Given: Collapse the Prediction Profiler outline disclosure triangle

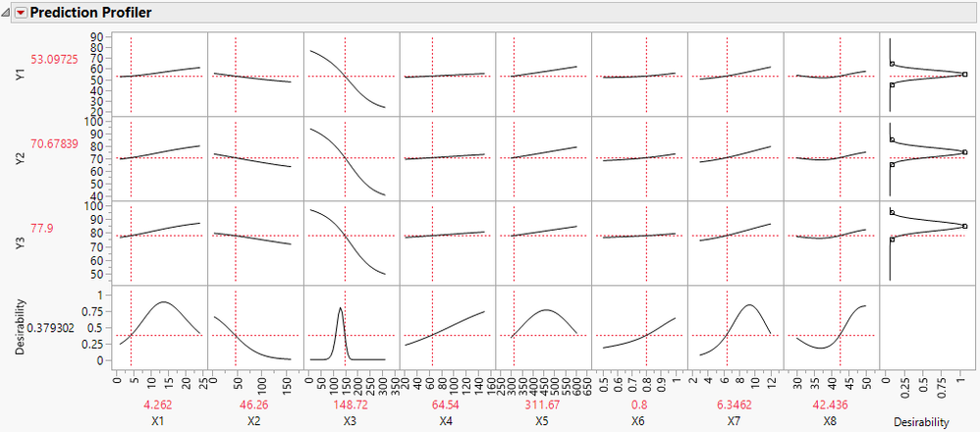Looking at the screenshot, I should tap(6, 13).
